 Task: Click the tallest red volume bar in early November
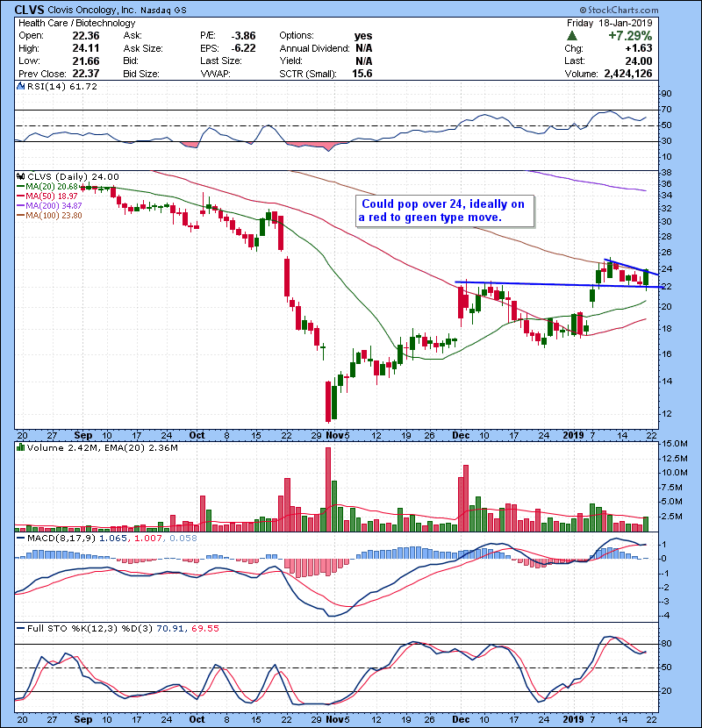click(x=328, y=489)
